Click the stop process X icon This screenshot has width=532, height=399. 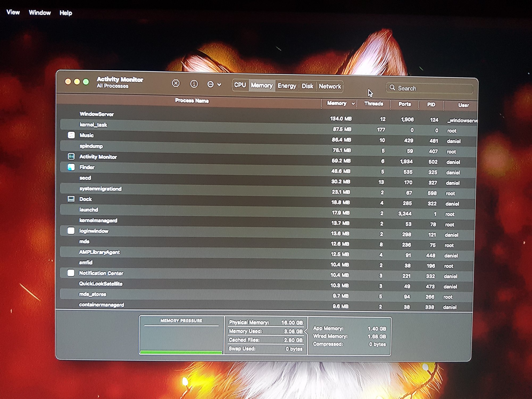click(x=176, y=84)
